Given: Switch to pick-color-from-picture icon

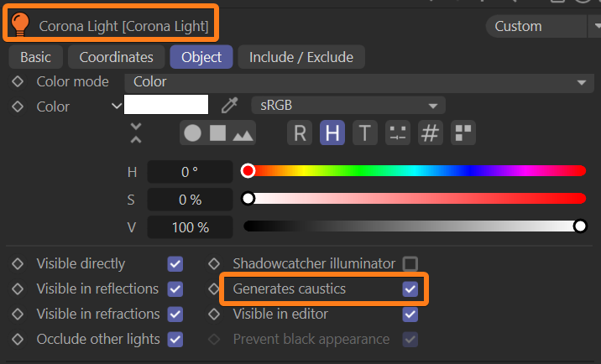Looking at the screenshot, I should click(x=243, y=133).
